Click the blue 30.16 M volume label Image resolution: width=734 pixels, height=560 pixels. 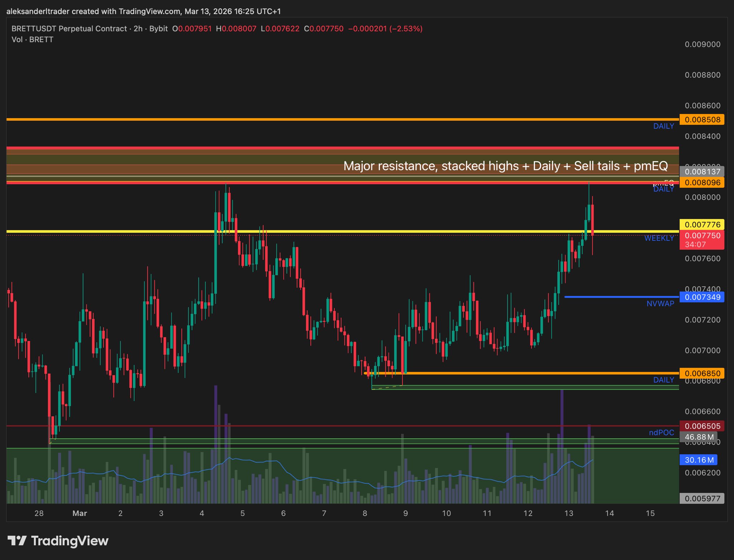pyautogui.click(x=699, y=460)
